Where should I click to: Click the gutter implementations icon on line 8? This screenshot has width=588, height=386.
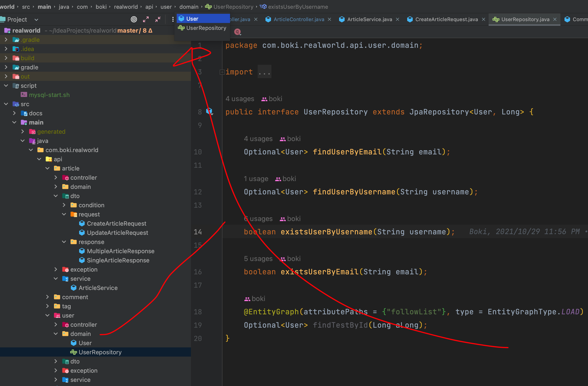coord(210,111)
